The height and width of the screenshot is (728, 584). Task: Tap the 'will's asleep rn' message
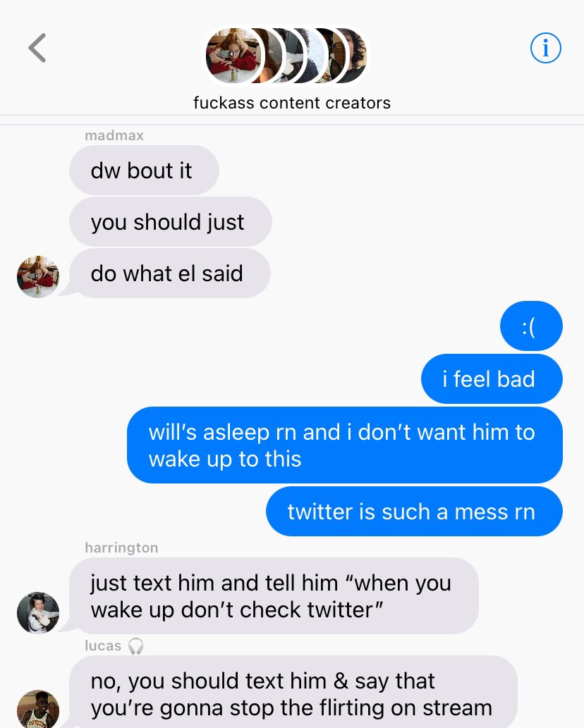click(x=345, y=445)
